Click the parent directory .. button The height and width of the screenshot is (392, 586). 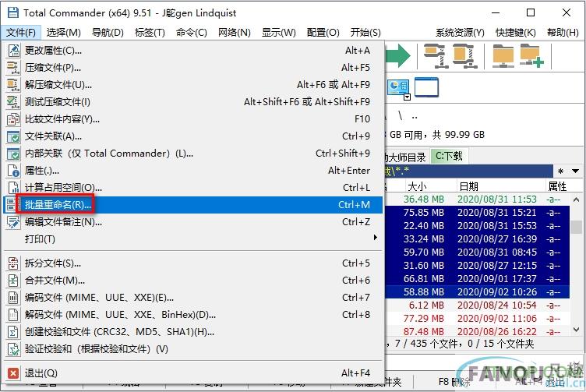(x=415, y=117)
